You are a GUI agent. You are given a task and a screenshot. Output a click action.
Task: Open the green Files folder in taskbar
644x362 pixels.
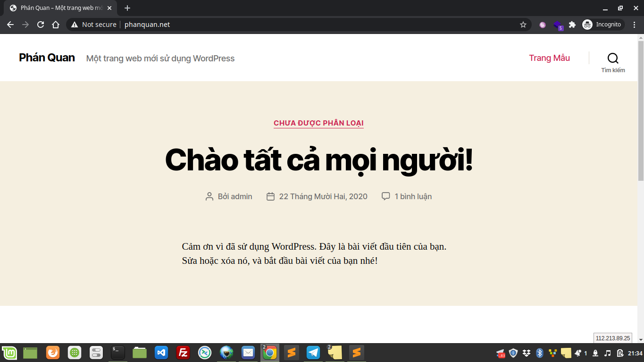tap(140, 353)
